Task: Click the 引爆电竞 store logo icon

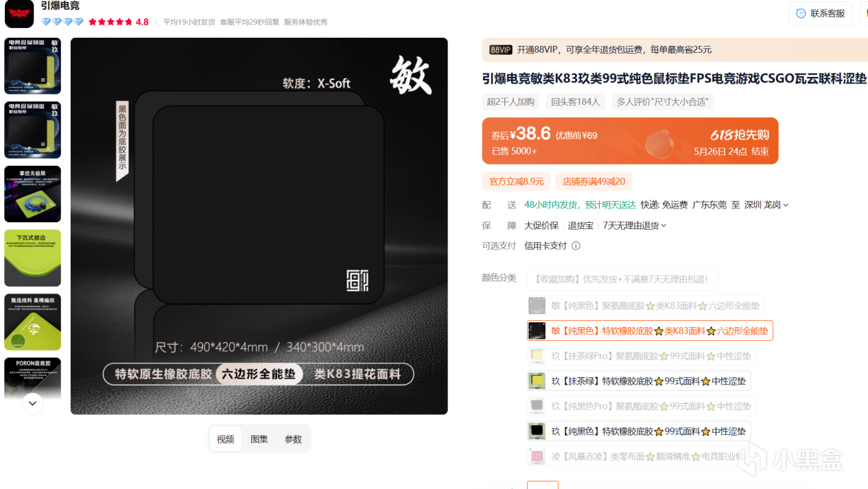Action: click(19, 14)
